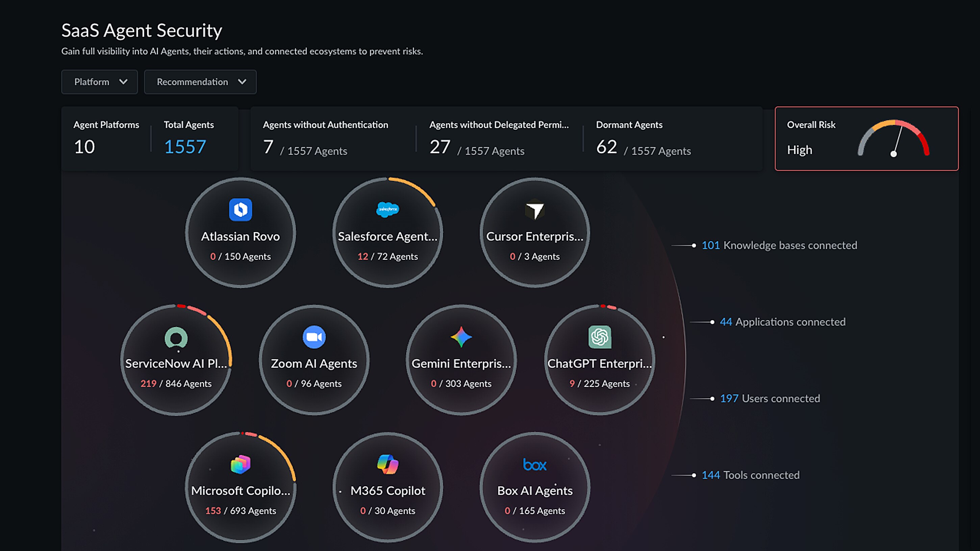
Task: Click 219 / 846 Agents text
Action: coord(176,384)
